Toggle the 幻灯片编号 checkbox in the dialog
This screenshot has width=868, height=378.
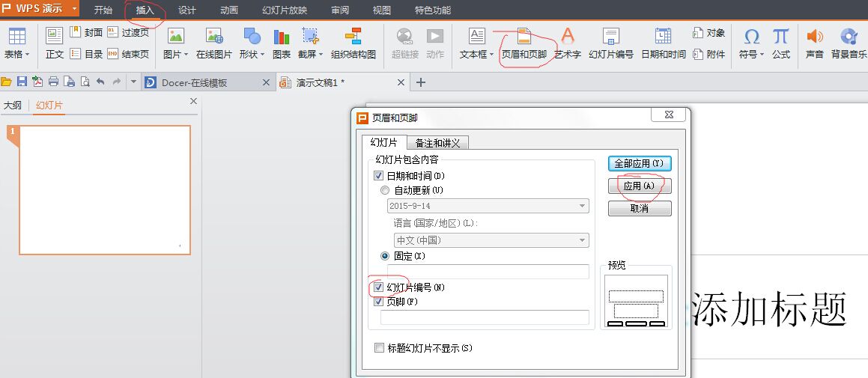379,287
